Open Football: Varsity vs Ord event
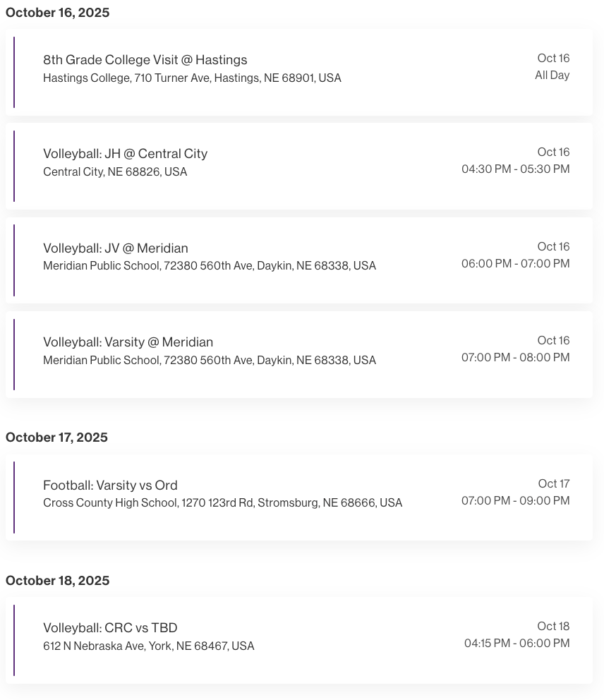This screenshot has height=700, width=604. (x=110, y=485)
